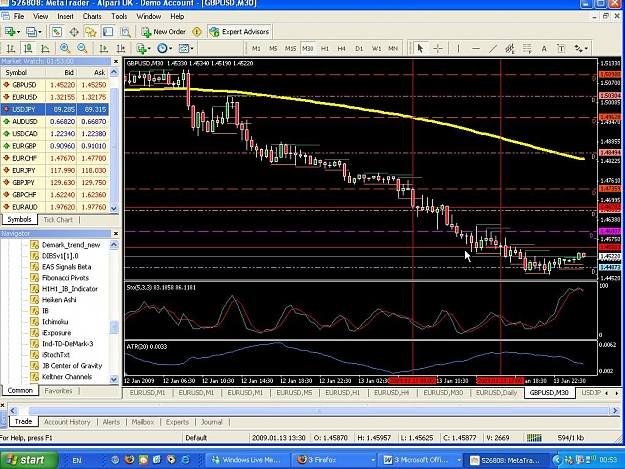Click the Market Watch vertical scrollbar thumb
This screenshot has width=625, height=469.
pyautogui.click(x=114, y=145)
